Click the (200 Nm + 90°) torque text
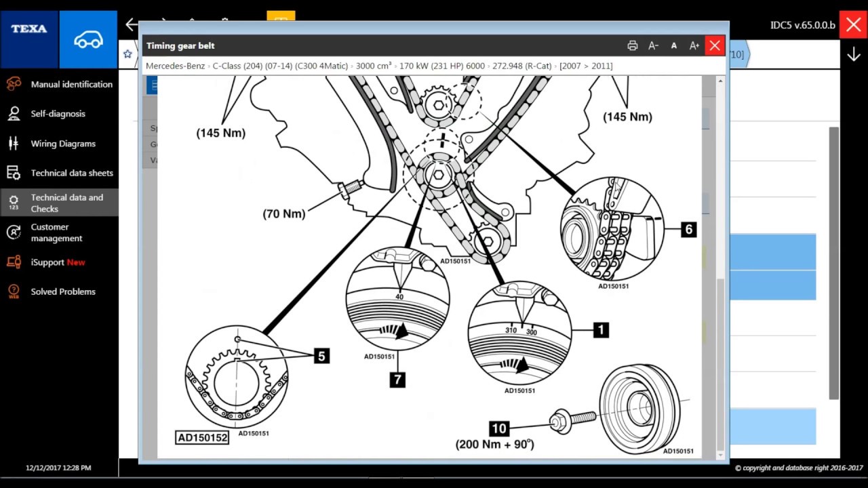Screen dimensions: 868x488 (495, 445)
